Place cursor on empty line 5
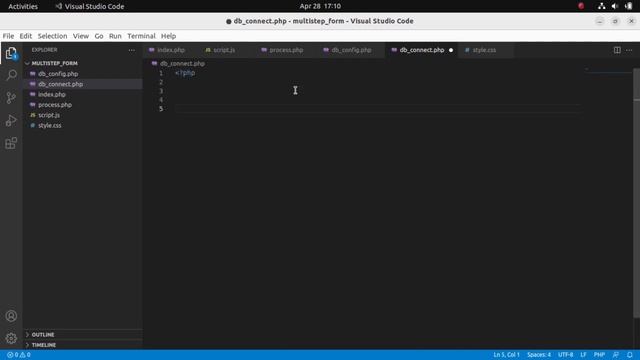640x360 pixels. point(378,109)
